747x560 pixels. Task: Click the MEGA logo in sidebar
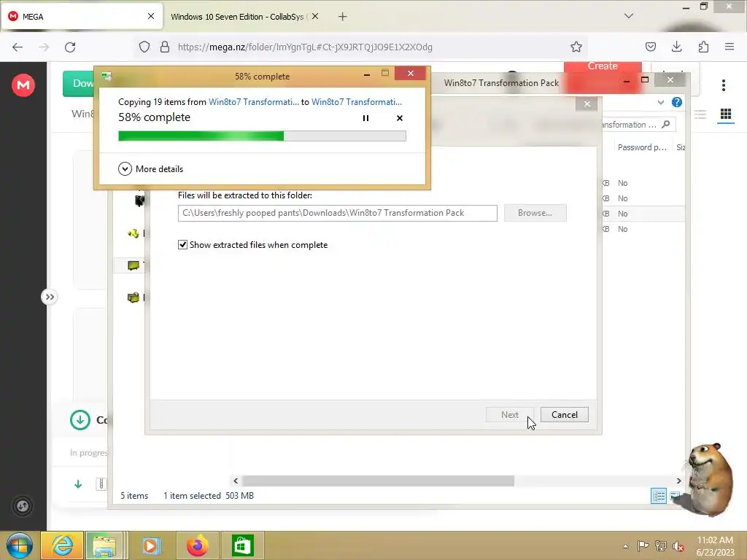point(23,85)
